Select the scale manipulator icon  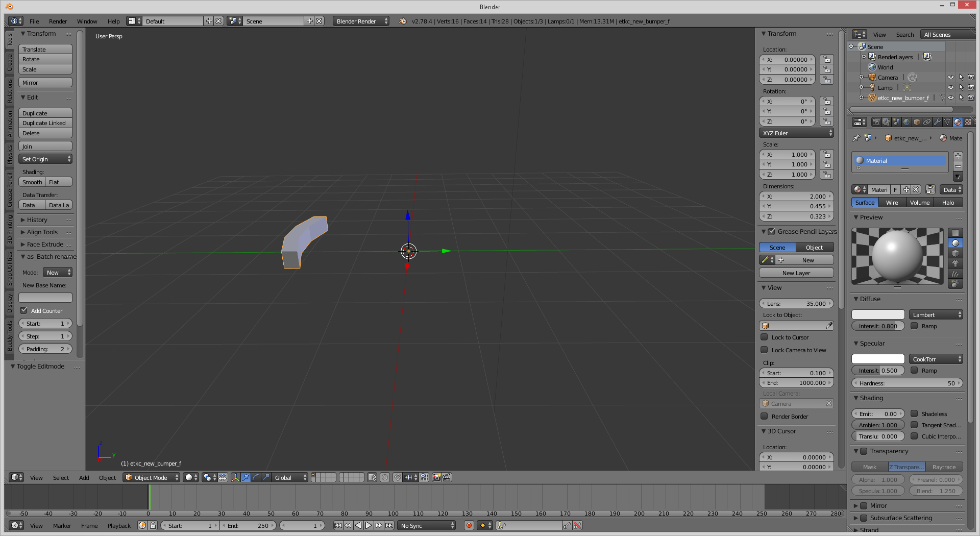[x=266, y=477]
